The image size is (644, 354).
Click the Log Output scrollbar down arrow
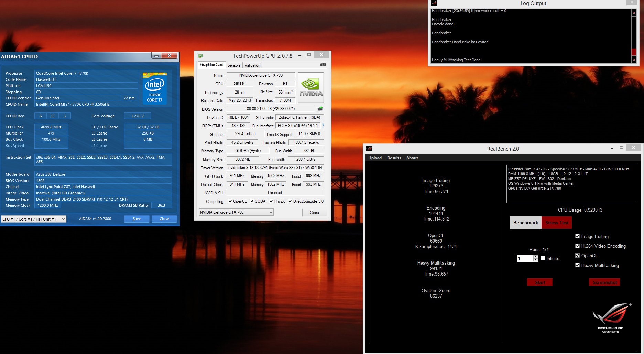[x=634, y=60]
